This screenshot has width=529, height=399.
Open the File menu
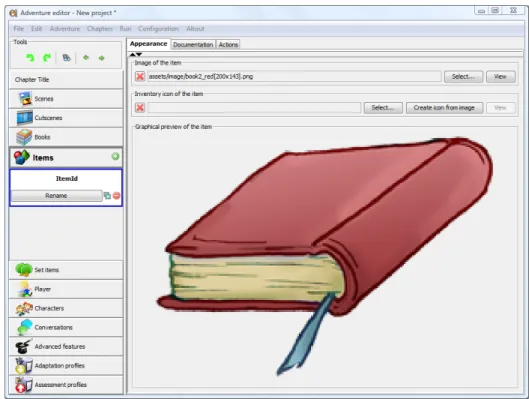[x=19, y=29]
